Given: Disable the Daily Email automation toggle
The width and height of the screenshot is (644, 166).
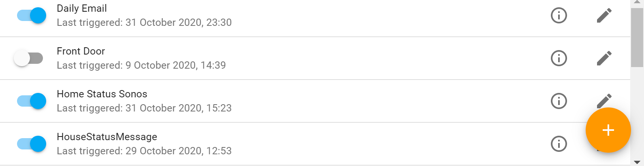Looking at the screenshot, I should (32, 15).
